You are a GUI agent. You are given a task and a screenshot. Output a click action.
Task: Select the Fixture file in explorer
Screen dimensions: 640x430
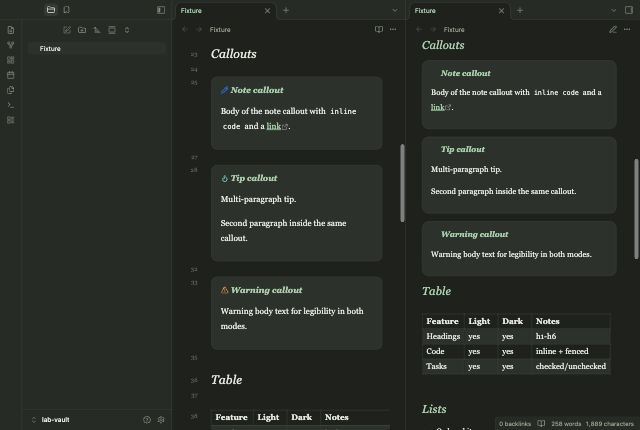click(x=96, y=49)
